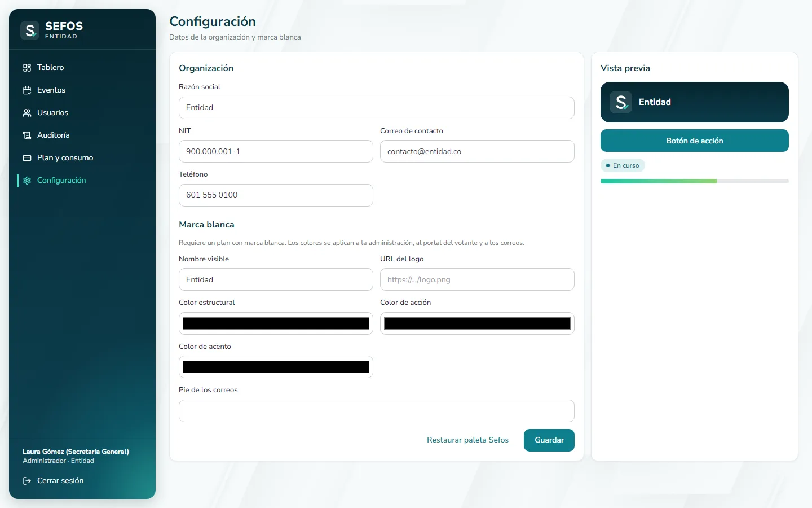This screenshot has width=812, height=508.
Task: Click the Administrador · Entidad role text
Action: click(58, 461)
